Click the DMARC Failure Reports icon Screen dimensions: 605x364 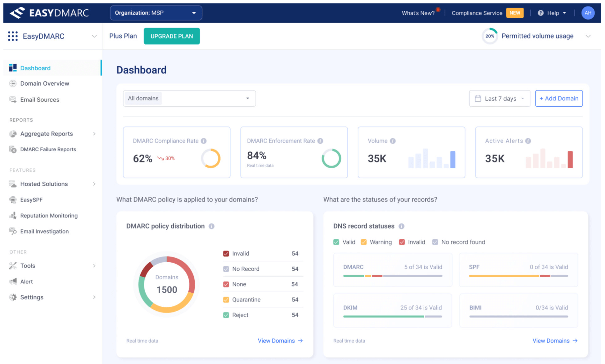[x=13, y=149]
